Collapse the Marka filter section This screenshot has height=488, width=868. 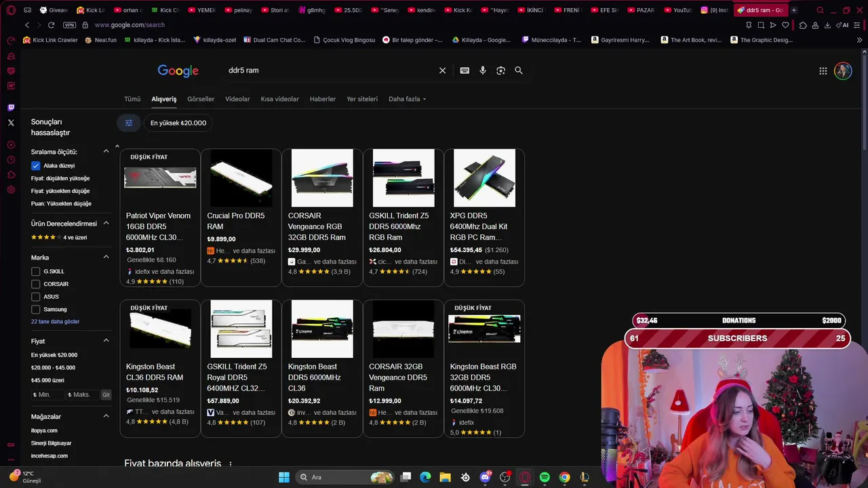pos(106,258)
